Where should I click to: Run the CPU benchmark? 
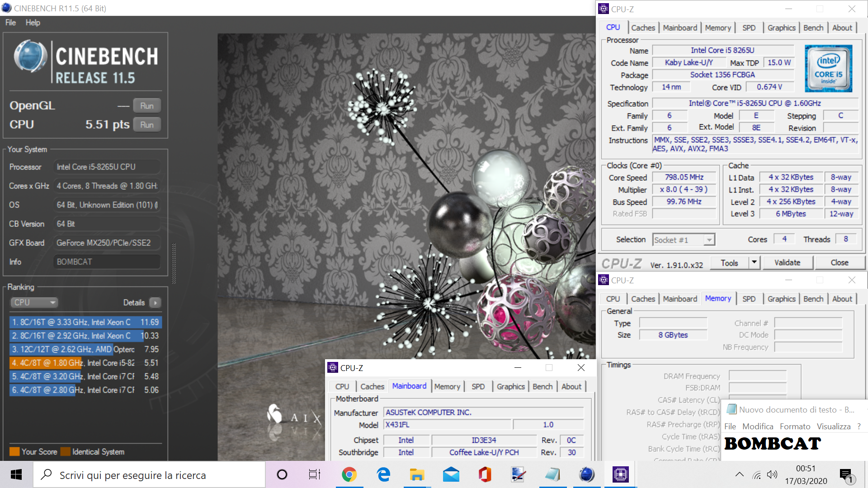147,125
